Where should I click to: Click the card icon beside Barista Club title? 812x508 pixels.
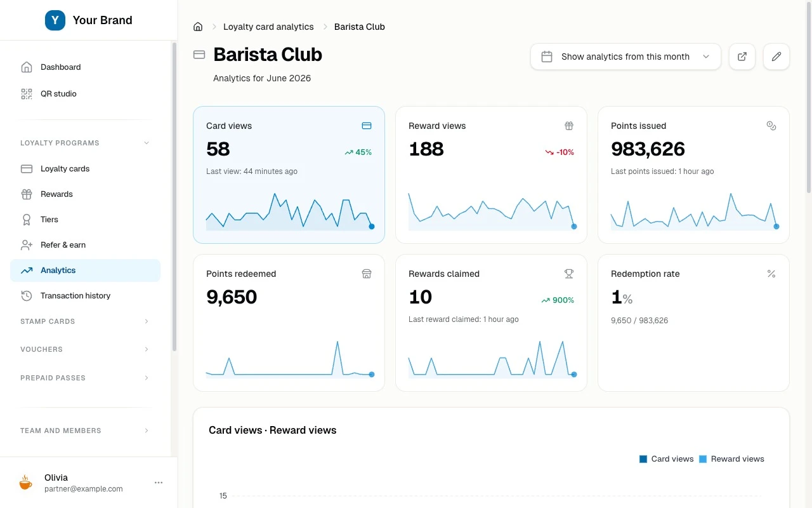pos(199,55)
